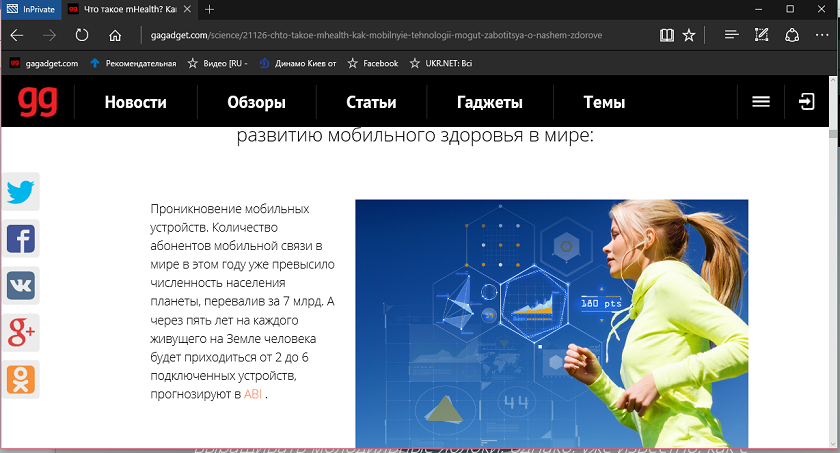Viewport: 840px width, 453px height.
Task: Open Edge More actions ellipsis menu
Action: point(822,35)
